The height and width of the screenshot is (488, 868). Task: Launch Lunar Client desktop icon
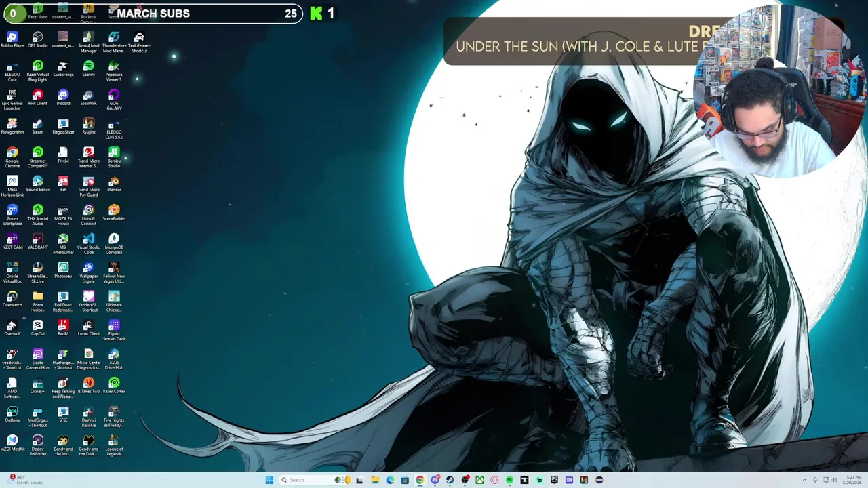[x=88, y=328]
